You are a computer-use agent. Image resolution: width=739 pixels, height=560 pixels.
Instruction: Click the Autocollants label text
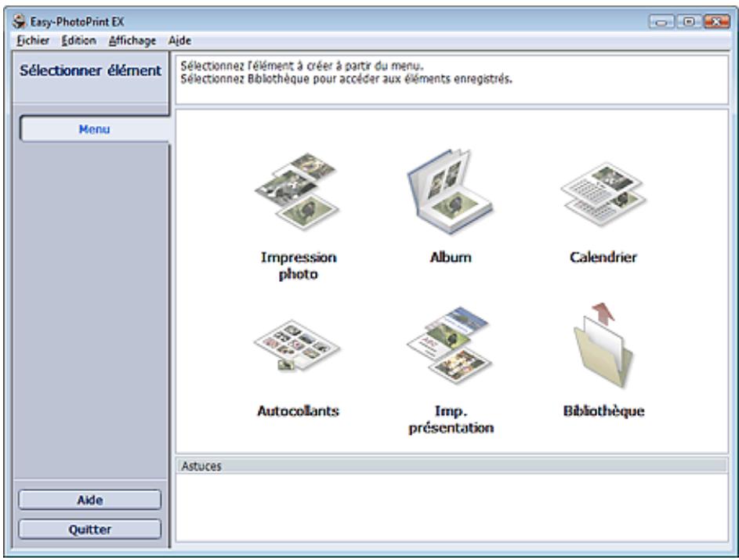298,411
